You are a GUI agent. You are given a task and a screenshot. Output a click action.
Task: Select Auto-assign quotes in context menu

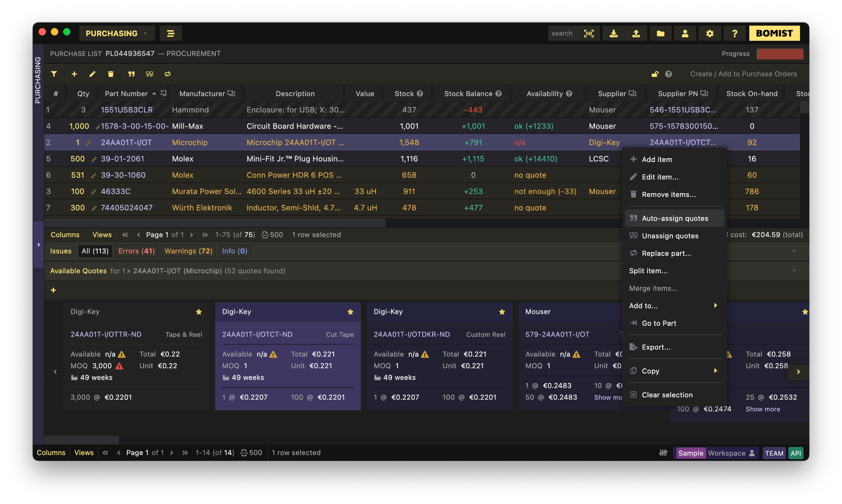(674, 218)
